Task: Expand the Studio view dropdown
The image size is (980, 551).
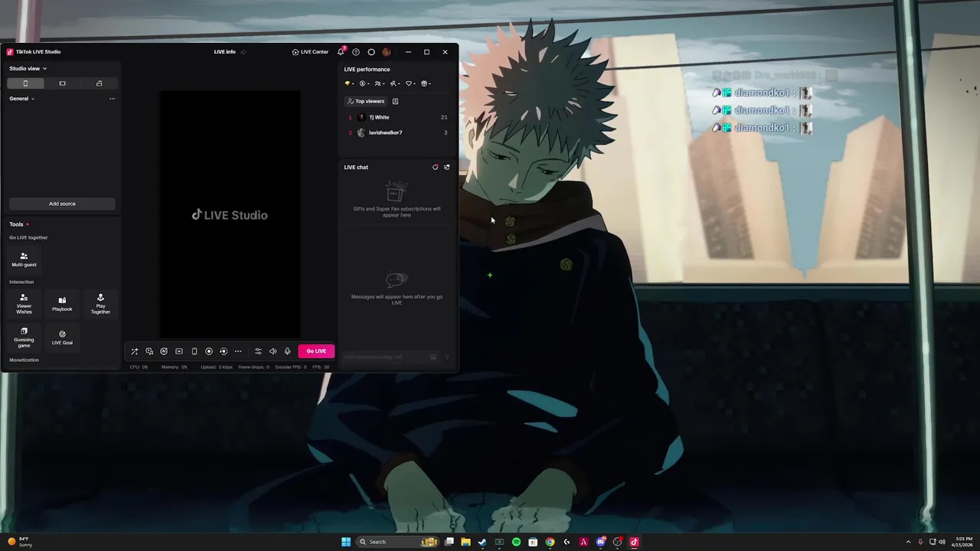Action: point(28,68)
